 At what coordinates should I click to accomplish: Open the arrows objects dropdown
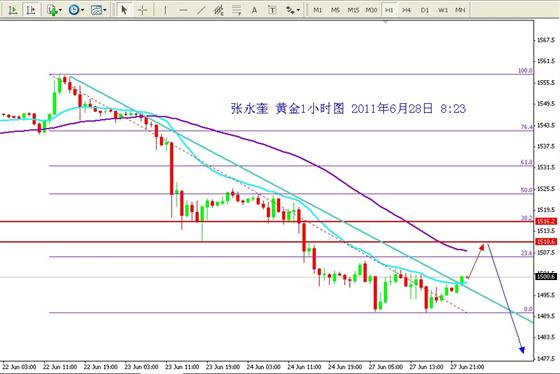click(x=293, y=10)
